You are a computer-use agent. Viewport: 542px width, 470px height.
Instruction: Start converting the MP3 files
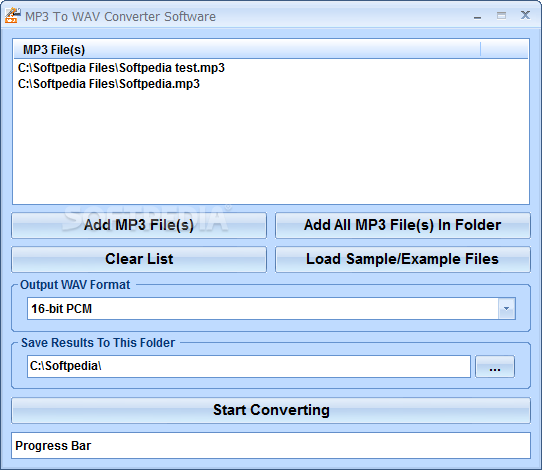tap(271, 411)
